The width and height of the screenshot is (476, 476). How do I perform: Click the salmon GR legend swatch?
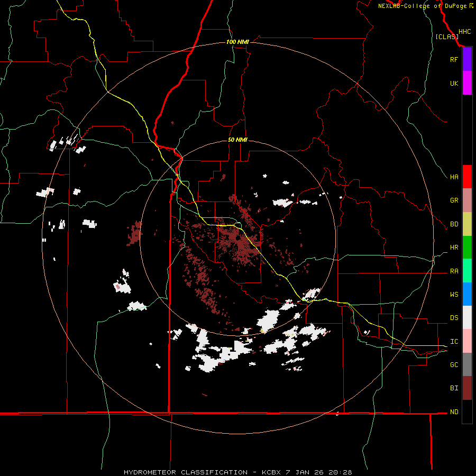coord(467,200)
